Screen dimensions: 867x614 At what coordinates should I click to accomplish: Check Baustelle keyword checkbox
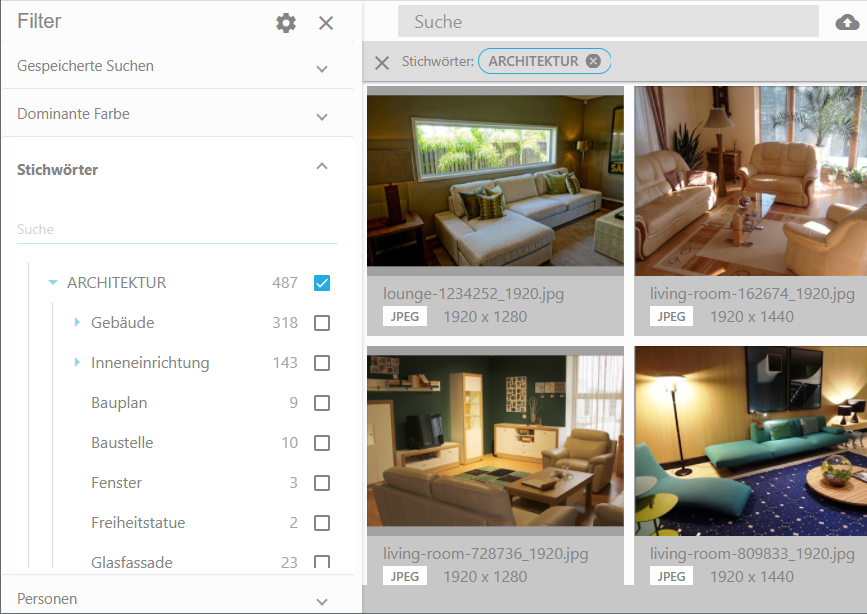[x=322, y=443]
